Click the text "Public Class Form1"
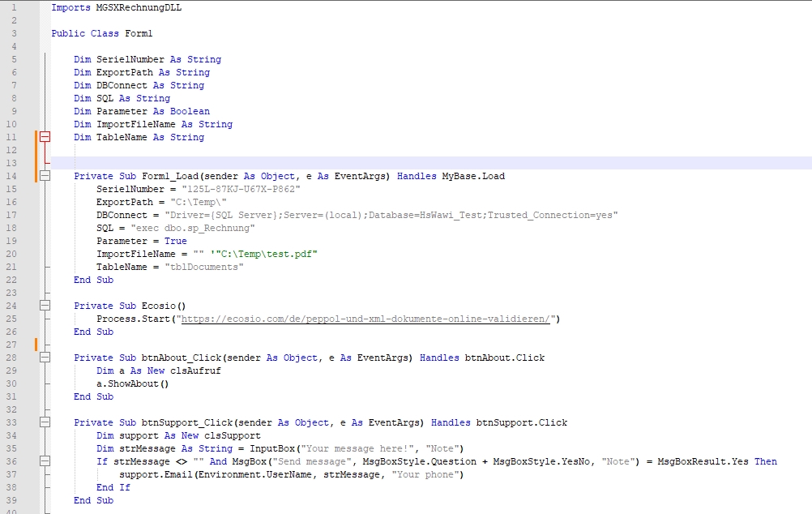The width and height of the screenshot is (812, 514). pos(102,33)
